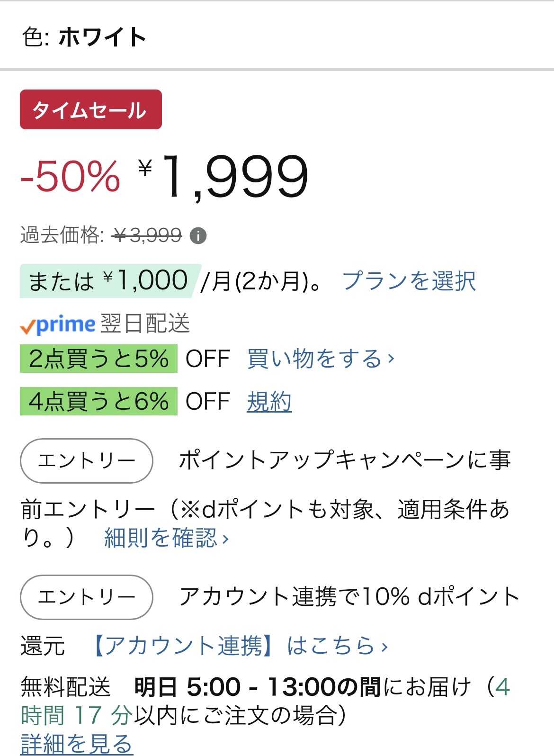The height and width of the screenshot is (756, 554).
Task: Tap the green 4点買うと6% badge
Action: point(98,401)
